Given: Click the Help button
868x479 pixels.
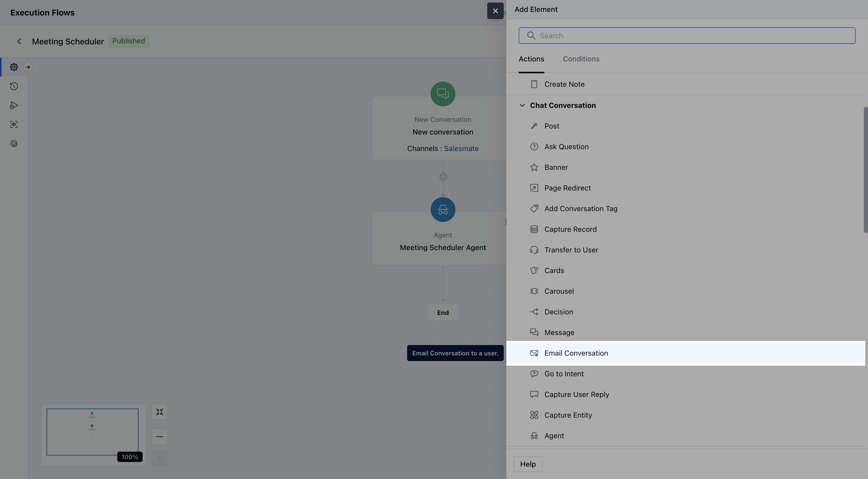Looking at the screenshot, I should click(x=528, y=464).
